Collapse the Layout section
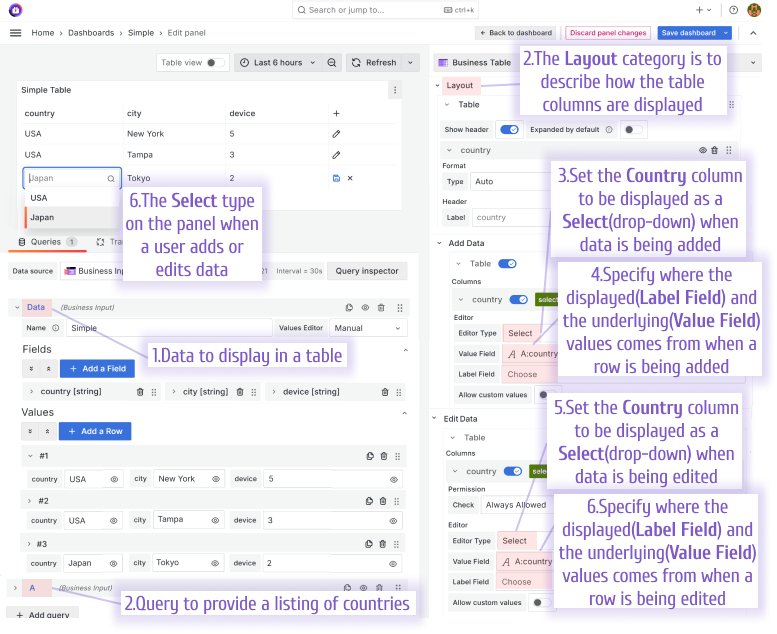 click(438, 85)
